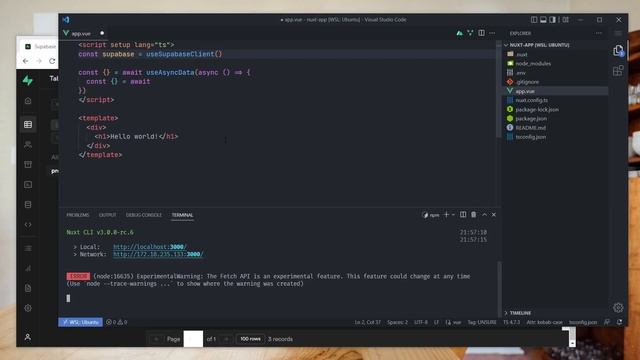640x360 pixels.
Task: Reload the Supabase browser page
Action: (x=52, y=61)
